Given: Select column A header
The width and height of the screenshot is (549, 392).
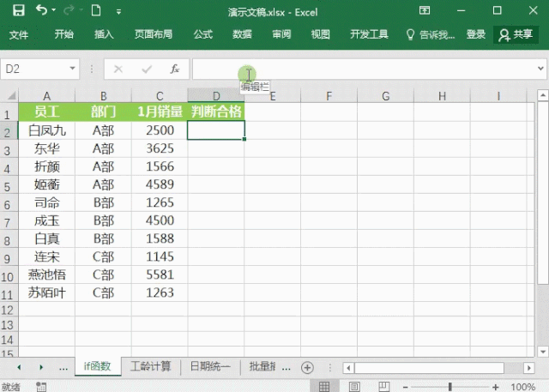Looking at the screenshot, I should click(46, 95).
